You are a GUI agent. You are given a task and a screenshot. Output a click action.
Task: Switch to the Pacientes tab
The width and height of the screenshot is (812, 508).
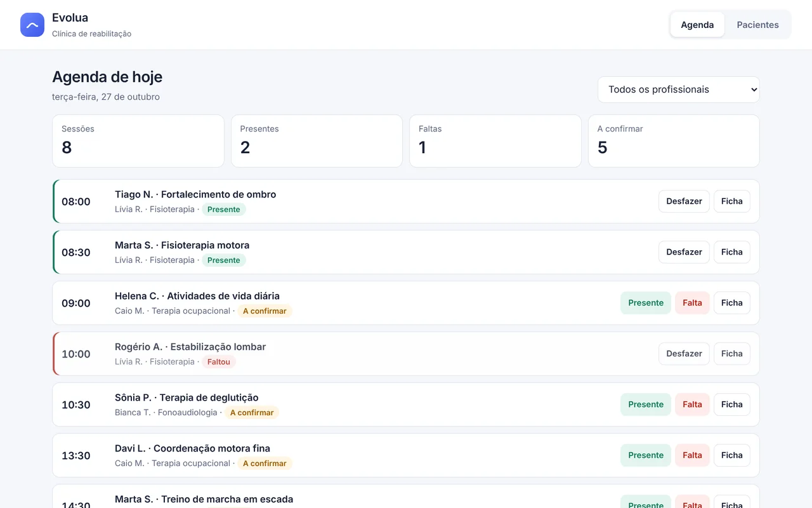757,25
